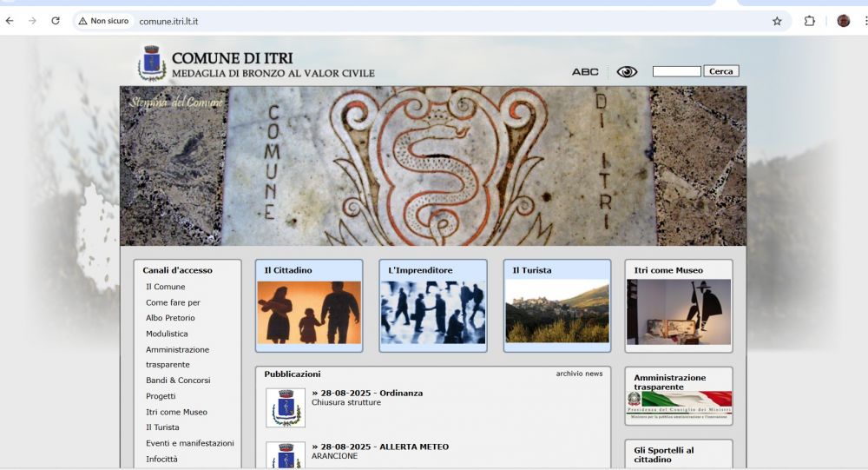Screen dimensions: 868x470
Task: Go back to the previous page
Action: point(10,21)
